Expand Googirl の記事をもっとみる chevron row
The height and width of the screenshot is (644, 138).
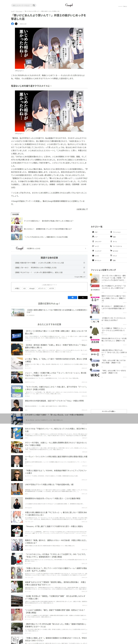[x=49, y=248]
